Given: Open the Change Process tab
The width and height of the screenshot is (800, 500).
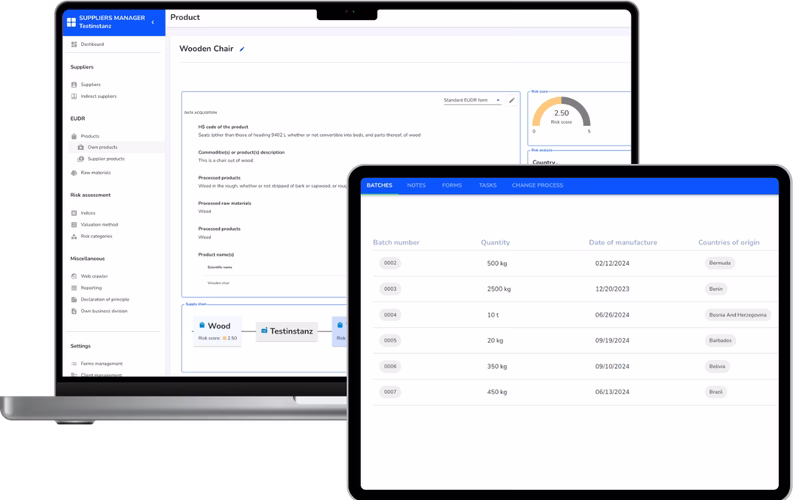Looking at the screenshot, I should coord(537,185).
